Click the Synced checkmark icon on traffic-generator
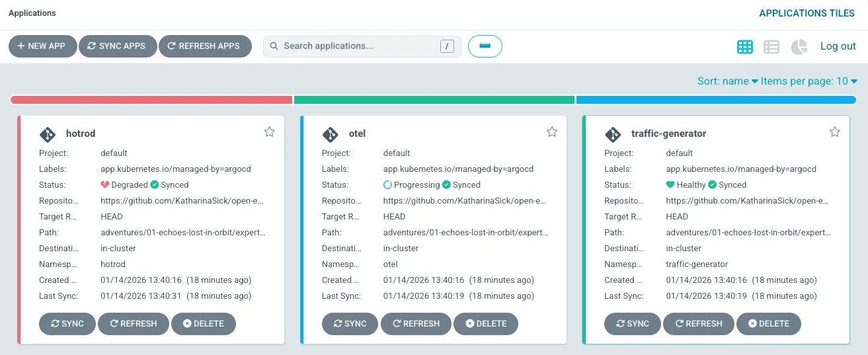Image resolution: width=868 pixels, height=355 pixels. (712, 185)
